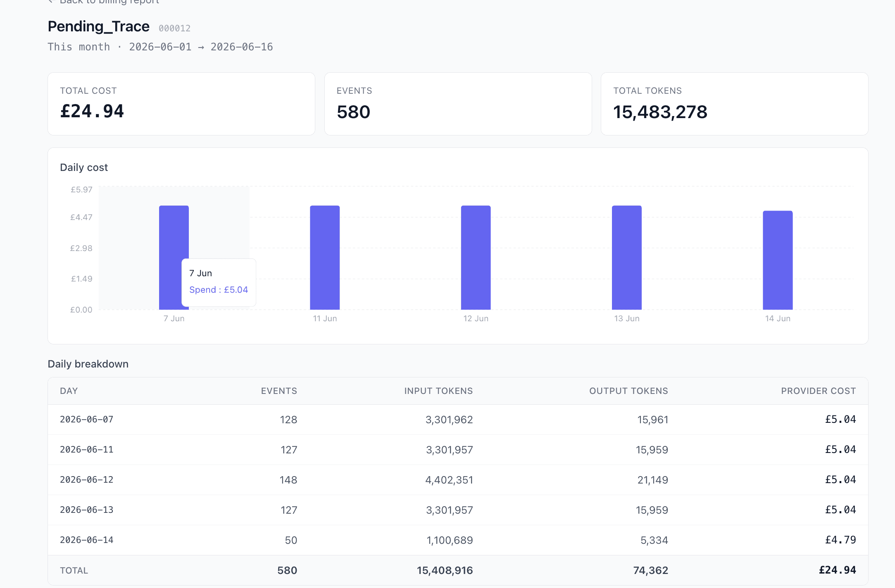Viewport: 895px width, 588px height.
Task: Click events count 148 for 2026-06-12
Action: click(288, 480)
